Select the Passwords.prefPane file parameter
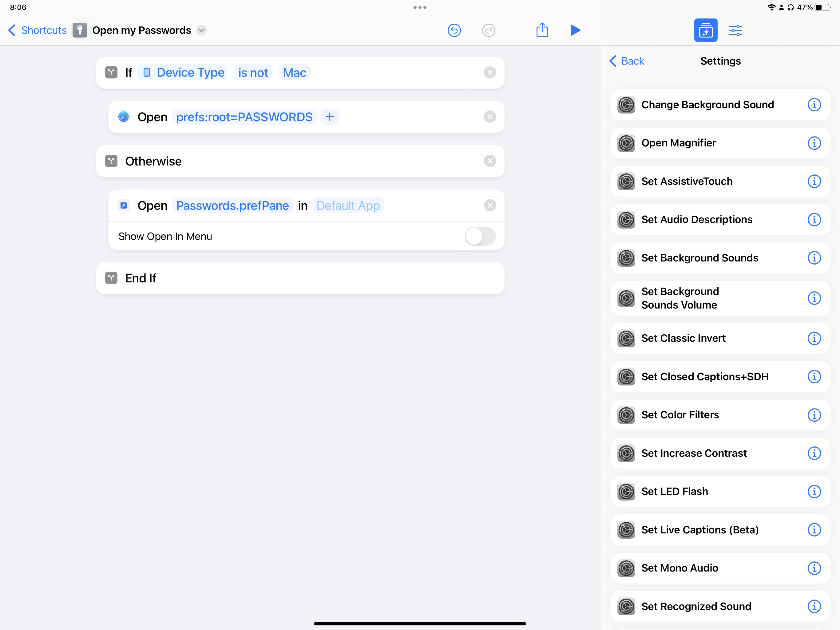The image size is (840, 630). point(232,205)
